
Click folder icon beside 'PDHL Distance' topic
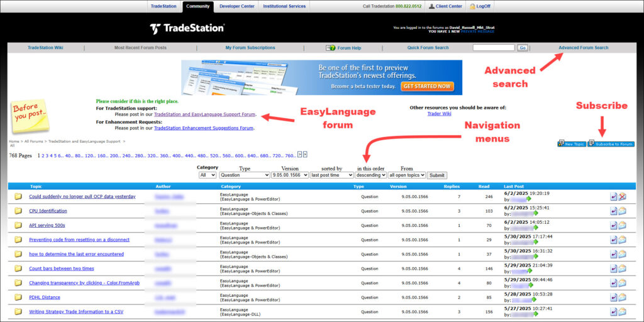(18, 297)
